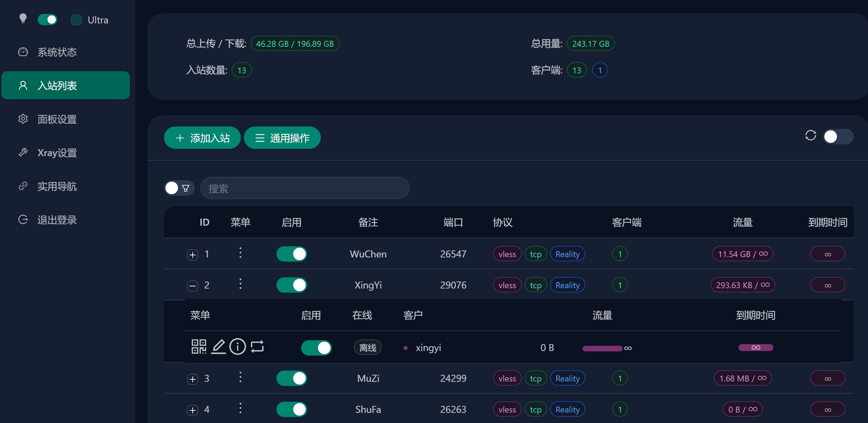The width and height of the screenshot is (868, 423).
Task: Check the Ultra theme checkbox
Action: pyautogui.click(x=76, y=20)
